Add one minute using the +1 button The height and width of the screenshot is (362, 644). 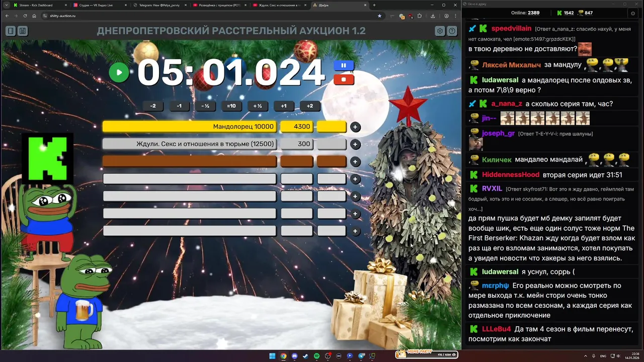[x=284, y=106]
